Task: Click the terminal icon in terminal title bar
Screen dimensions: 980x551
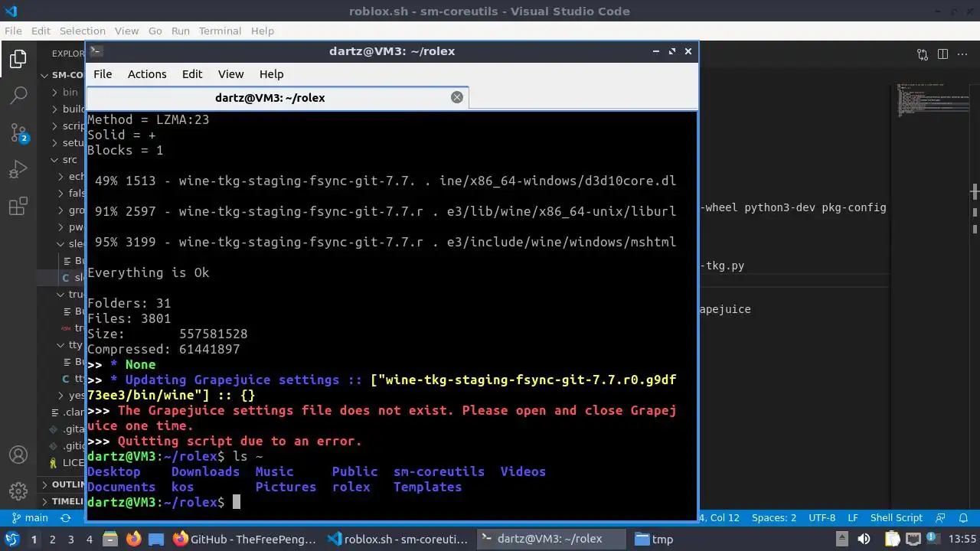Action: coord(96,51)
